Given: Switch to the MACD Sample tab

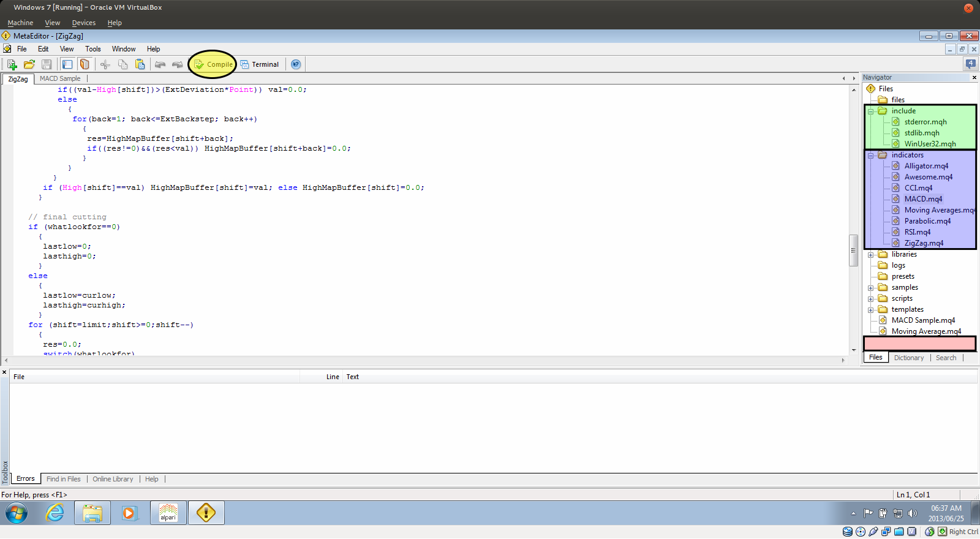Looking at the screenshot, I should point(60,78).
